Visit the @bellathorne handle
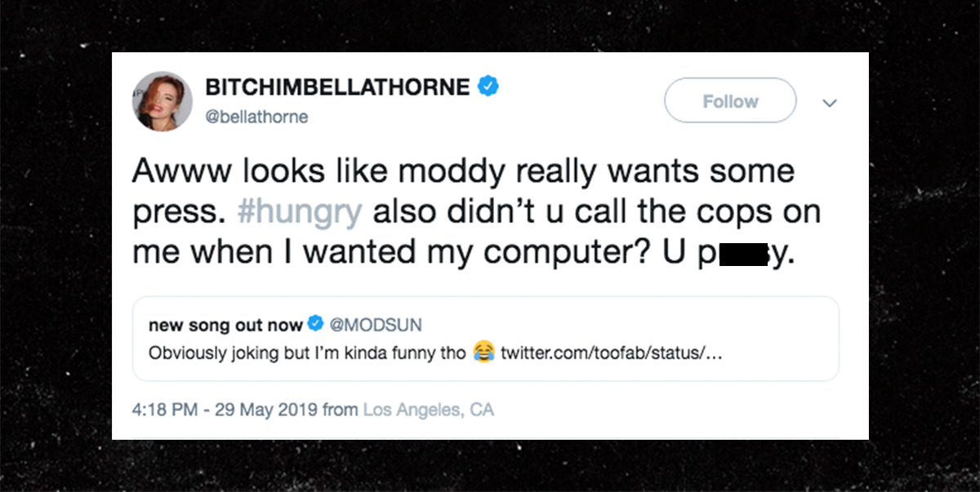 256,117
